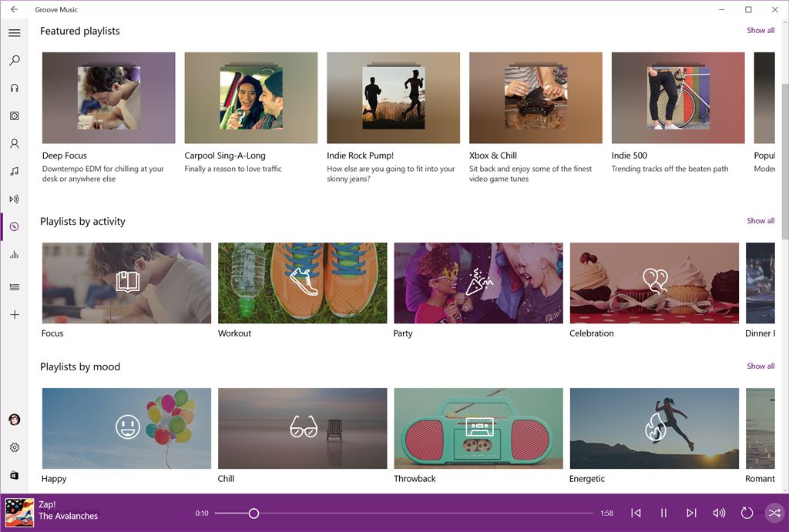Open the user account avatar
The width and height of the screenshot is (789, 532).
click(15, 420)
